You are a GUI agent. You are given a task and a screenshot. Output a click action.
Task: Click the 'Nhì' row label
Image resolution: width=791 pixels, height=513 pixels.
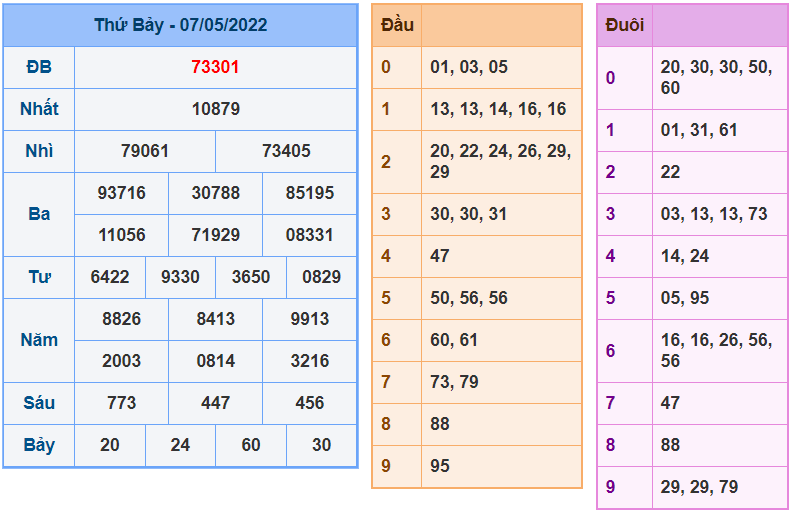(x=39, y=150)
